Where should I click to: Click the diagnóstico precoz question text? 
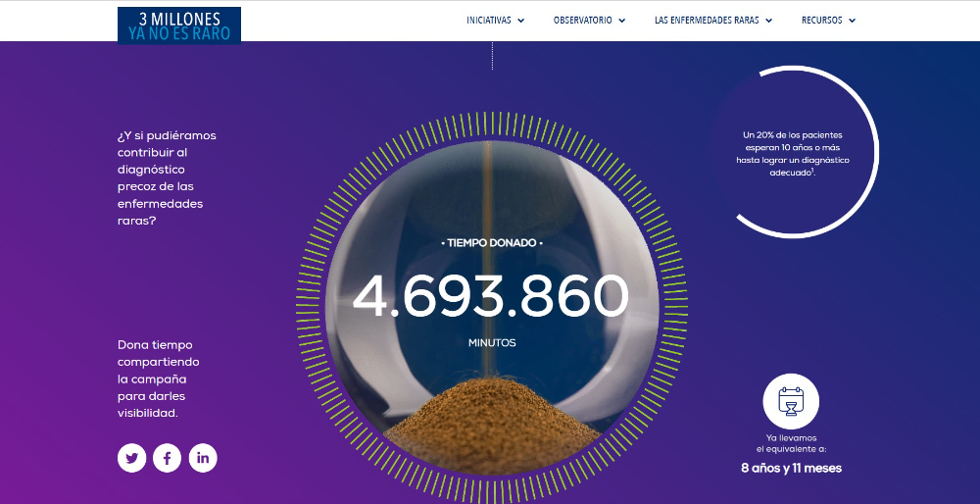[x=167, y=177]
